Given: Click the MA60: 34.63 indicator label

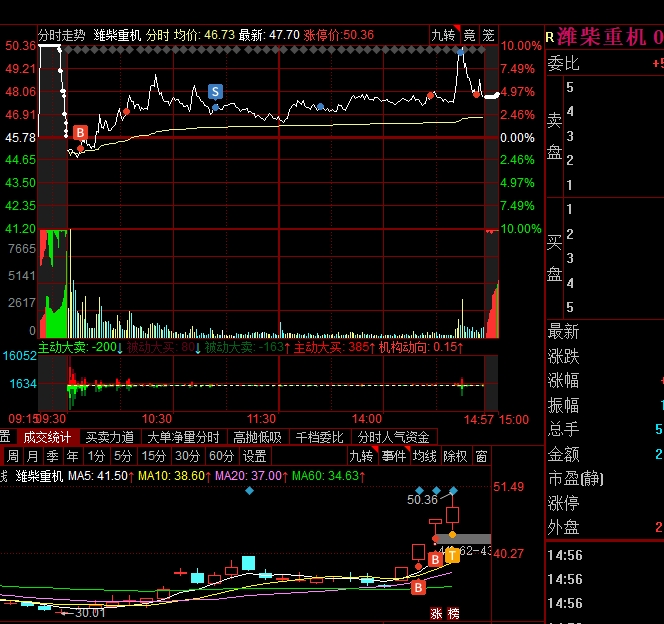Looking at the screenshot, I should (328, 476).
